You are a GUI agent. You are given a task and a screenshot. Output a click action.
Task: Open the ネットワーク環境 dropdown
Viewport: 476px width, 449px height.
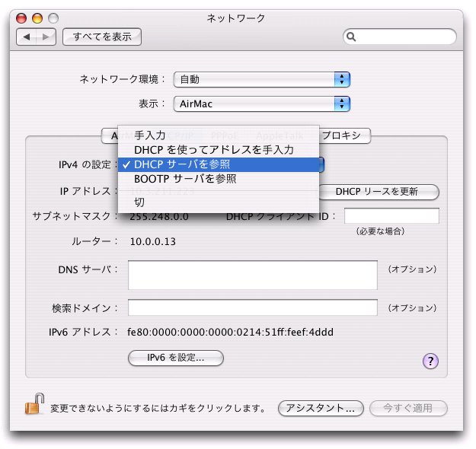coord(261,79)
